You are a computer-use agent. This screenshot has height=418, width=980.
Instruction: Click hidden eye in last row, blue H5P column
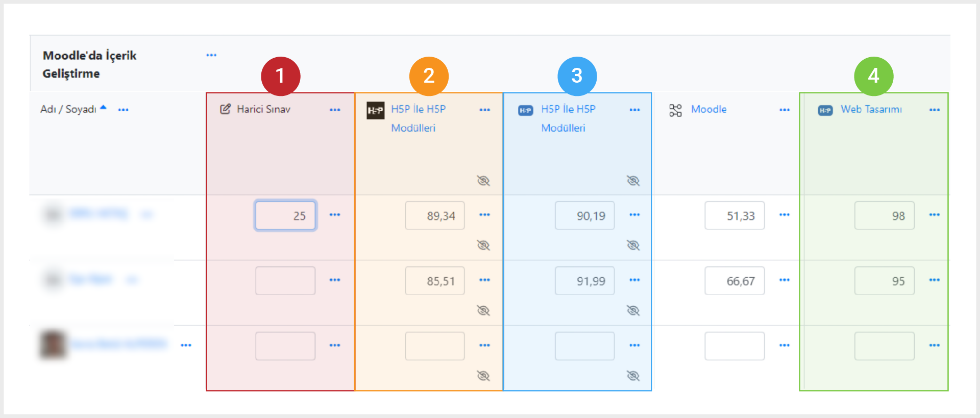pyautogui.click(x=633, y=376)
